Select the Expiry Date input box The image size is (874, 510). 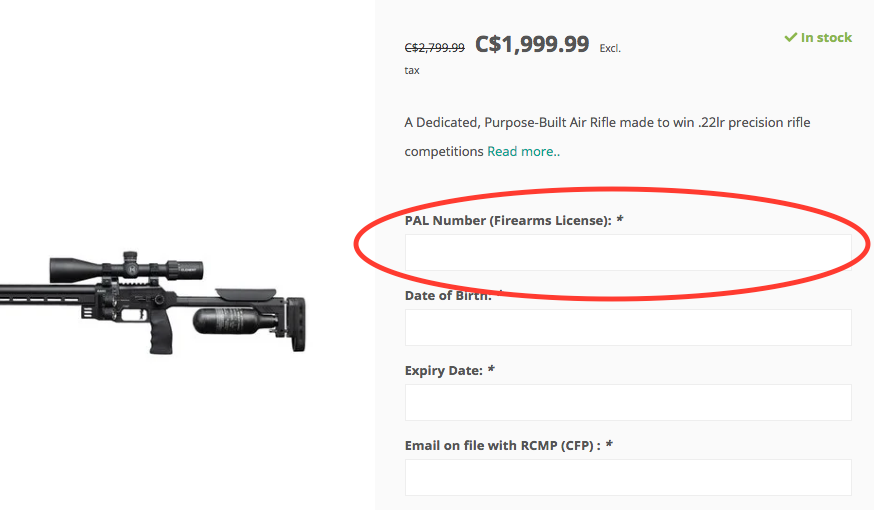(x=628, y=402)
